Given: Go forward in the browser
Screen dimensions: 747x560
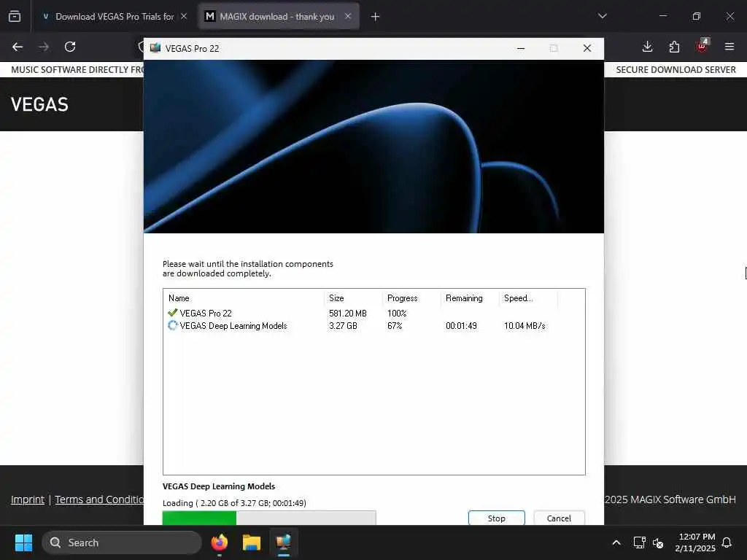Looking at the screenshot, I should pyautogui.click(x=44, y=47).
